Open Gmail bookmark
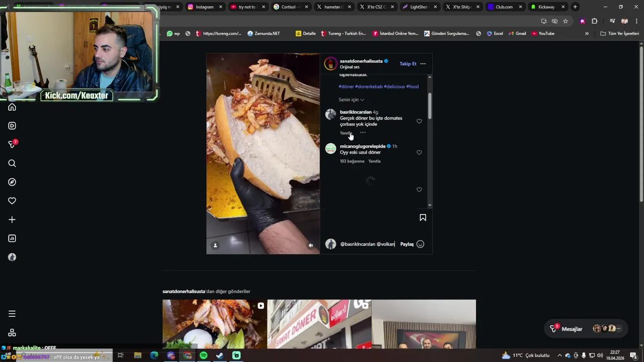Viewport: 644px width, 362px height. pyautogui.click(x=517, y=34)
